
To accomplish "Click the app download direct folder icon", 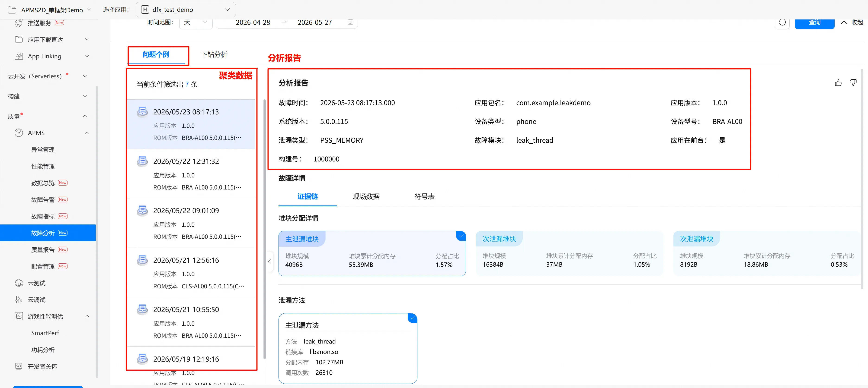I will [19, 39].
